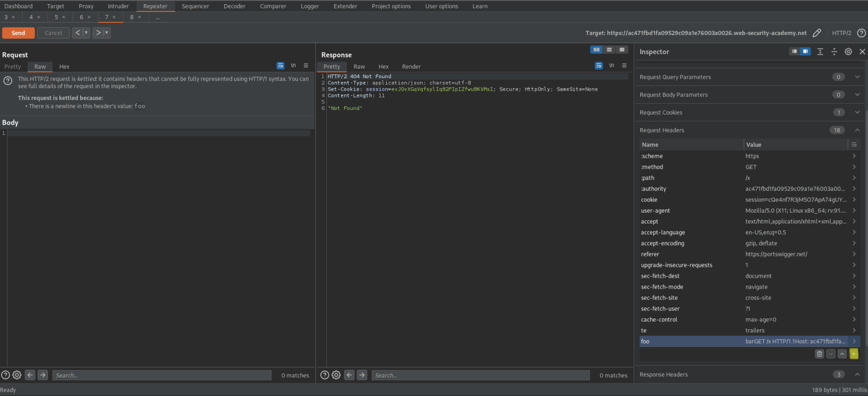Move selected header down
This screenshot has width=868, height=396.
tap(831, 354)
